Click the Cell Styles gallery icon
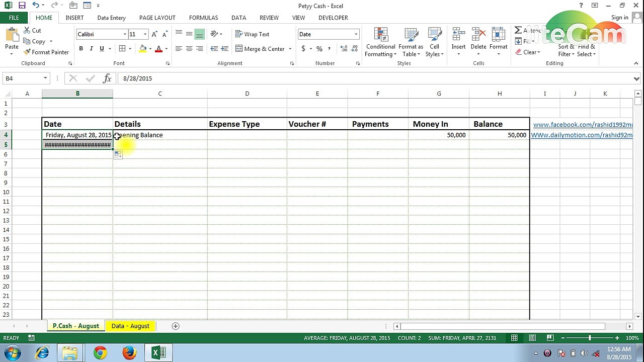Image resolution: width=644 pixels, height=362 pixels. click(435, 42)
